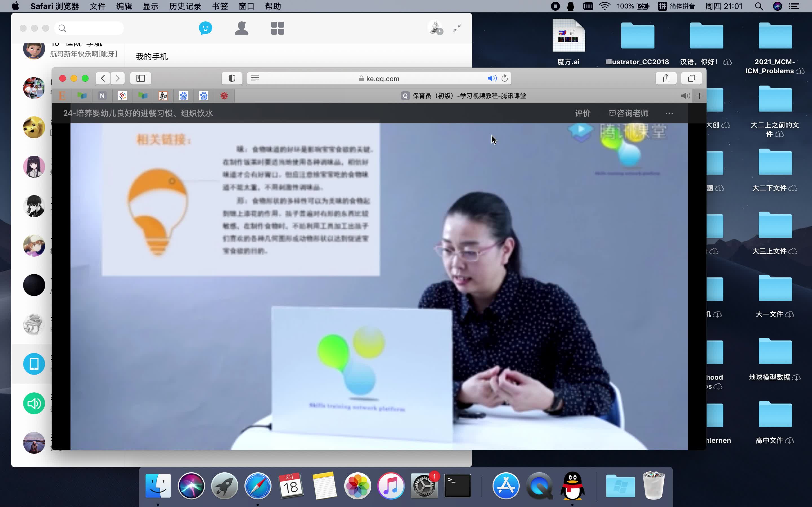Open the bookmarks sidebar icon
812x507 pixels.
[140, 78]
